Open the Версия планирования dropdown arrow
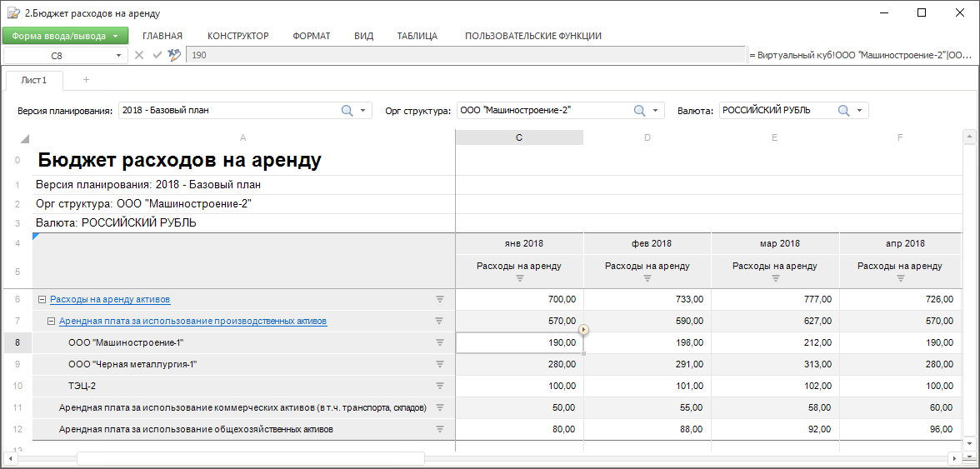Viewport: 980px width, 469px height. 363,111
